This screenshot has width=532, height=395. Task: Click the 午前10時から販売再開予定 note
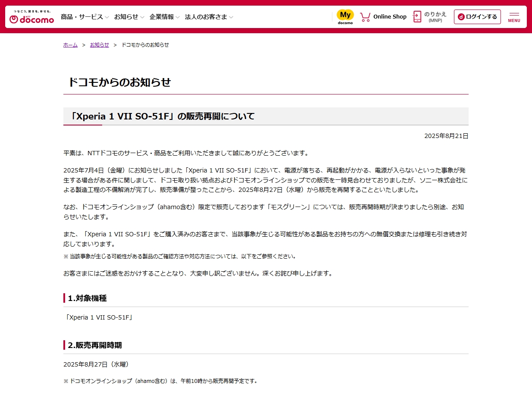coord(160,381)
